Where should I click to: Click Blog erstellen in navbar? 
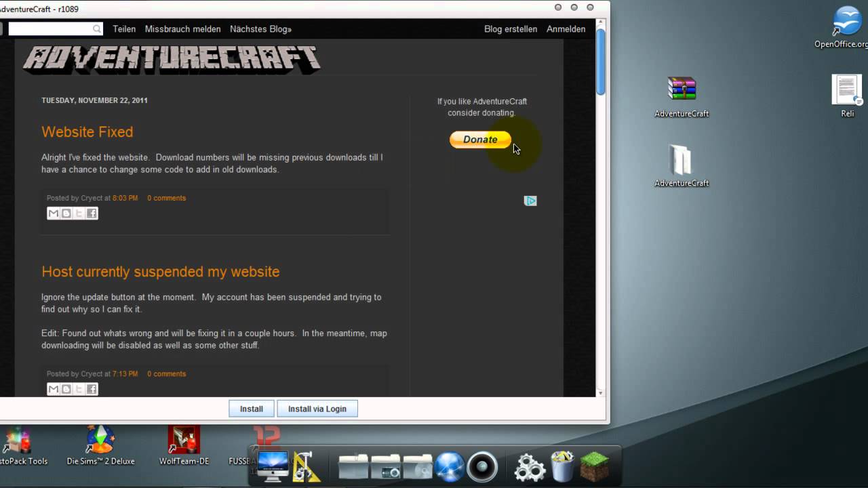[x=511, y=29]
